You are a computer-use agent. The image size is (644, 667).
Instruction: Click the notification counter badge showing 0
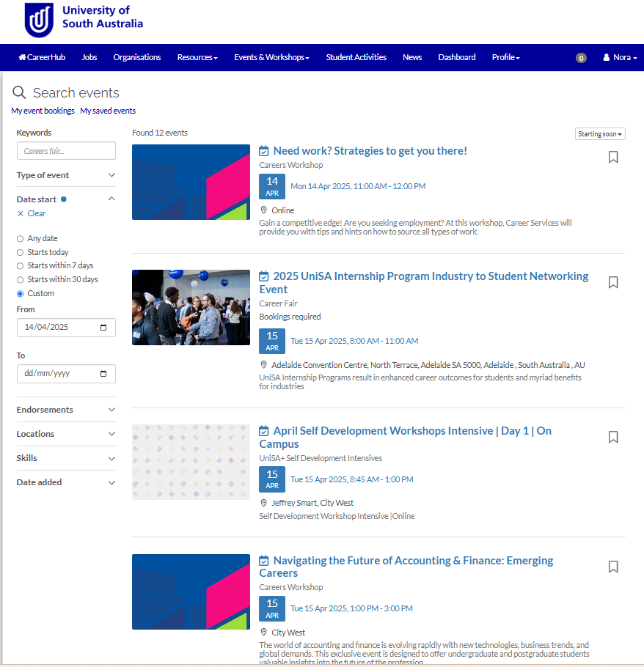coord(581,58)
